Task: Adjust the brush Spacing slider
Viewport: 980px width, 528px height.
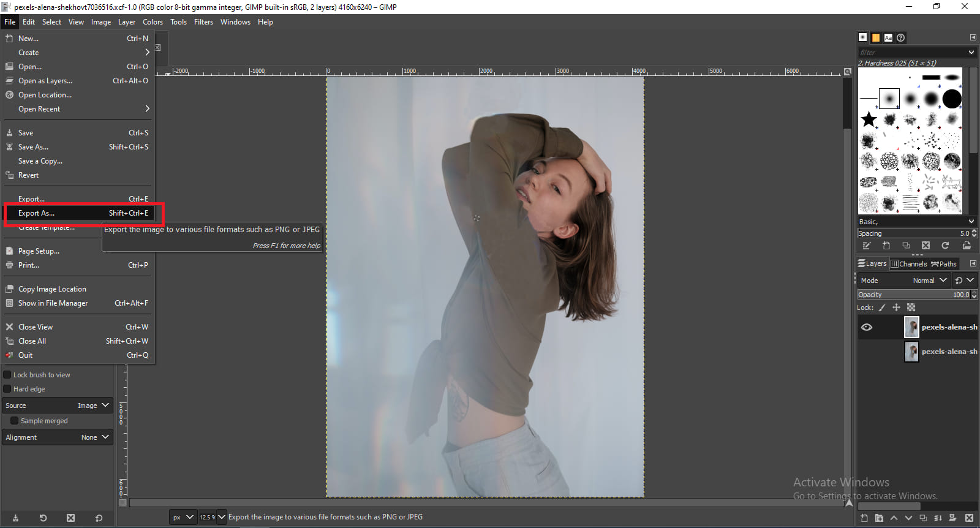Action: (914, 233)
